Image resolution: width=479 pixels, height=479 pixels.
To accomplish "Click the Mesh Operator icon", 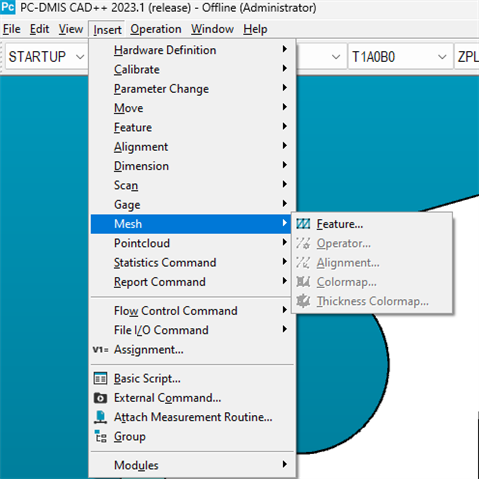I will click(x=303, y=243).
